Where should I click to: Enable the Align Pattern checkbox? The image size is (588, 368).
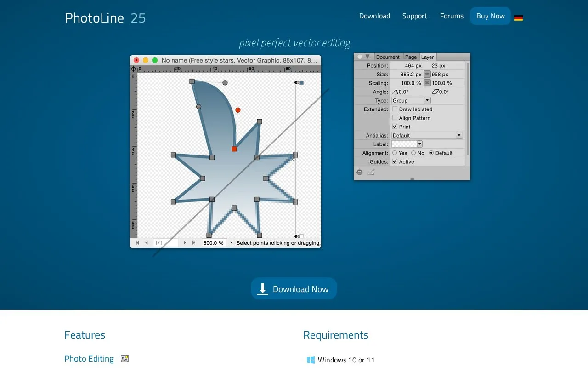pyautogui.click(x=395, y=118)
